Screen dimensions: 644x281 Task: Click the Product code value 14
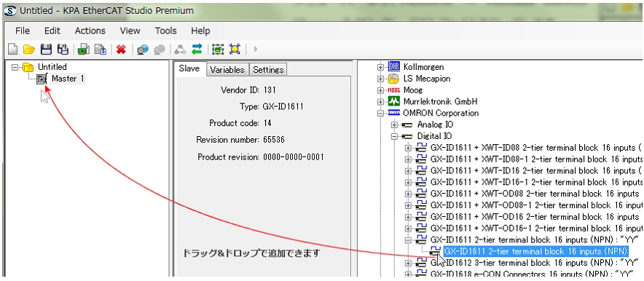(267, 123)
